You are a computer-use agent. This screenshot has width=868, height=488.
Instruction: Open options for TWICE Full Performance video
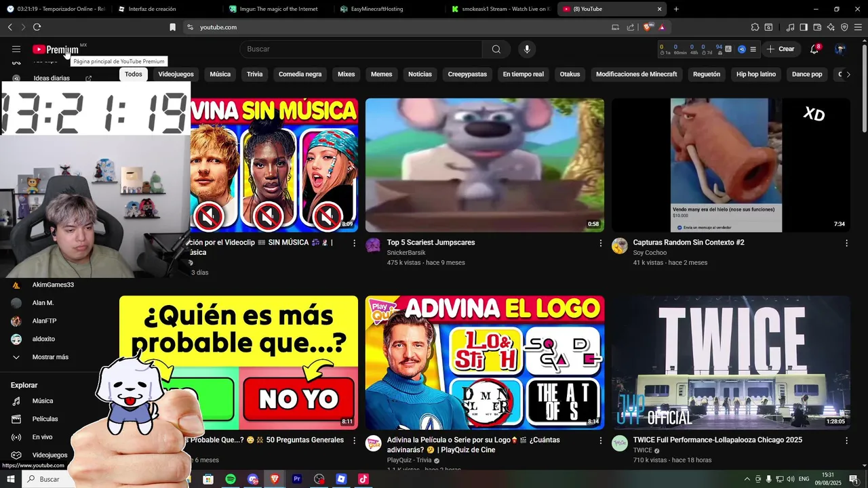846,440
